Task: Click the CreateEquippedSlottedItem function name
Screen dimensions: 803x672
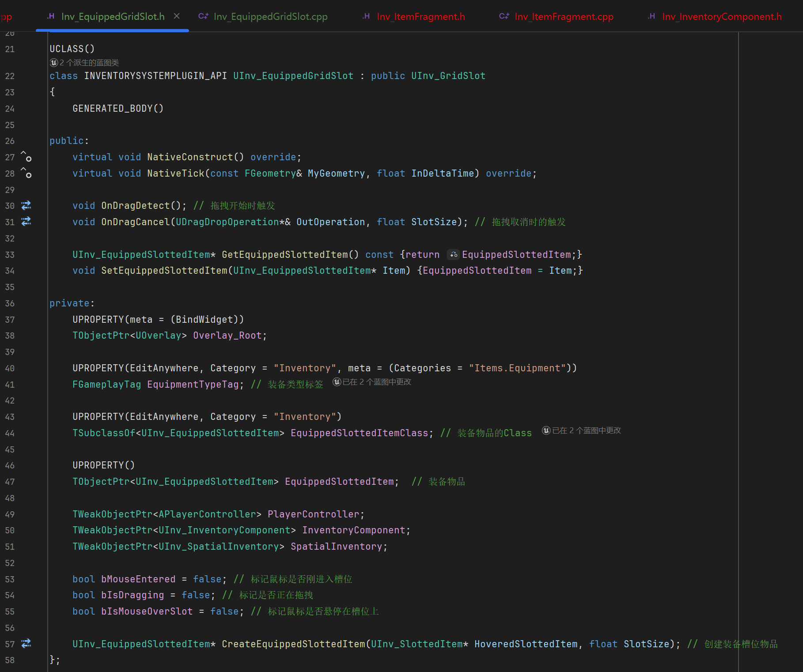Action: (293, 644)
